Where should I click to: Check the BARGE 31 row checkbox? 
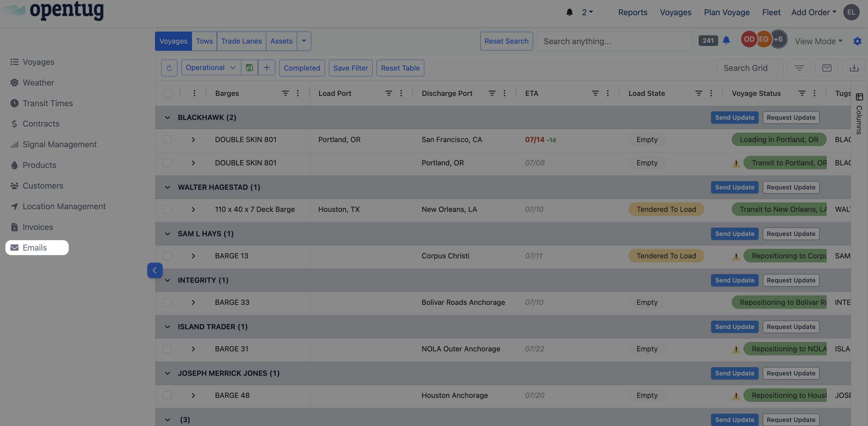click(167, 349)
